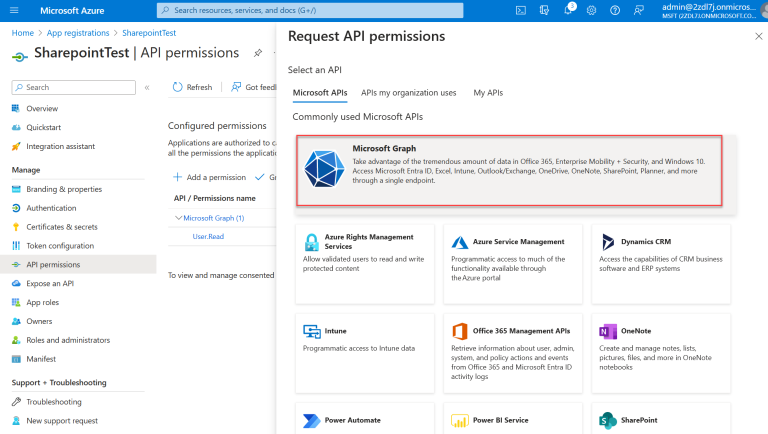The image size is (768, 434).
Task: Select Office 365 Management APIs tile
Action: [513, 350]
